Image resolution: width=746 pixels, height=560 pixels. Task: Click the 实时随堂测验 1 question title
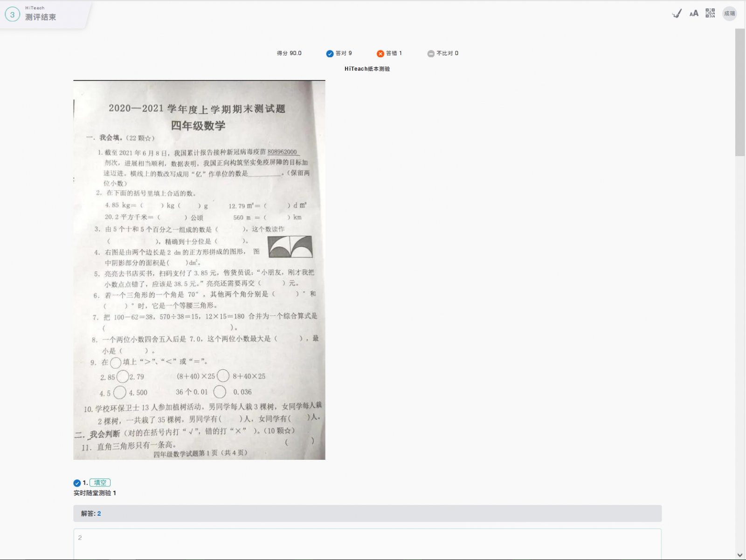[x=95, y=493]
